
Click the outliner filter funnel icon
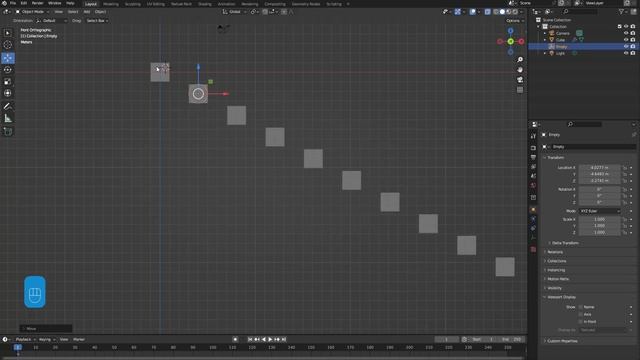[x=621, y=12]
